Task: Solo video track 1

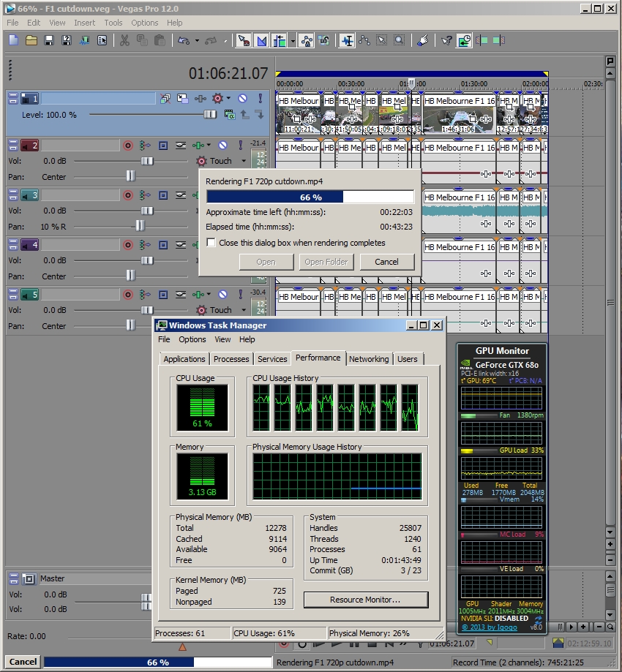Action: (260, 99)
